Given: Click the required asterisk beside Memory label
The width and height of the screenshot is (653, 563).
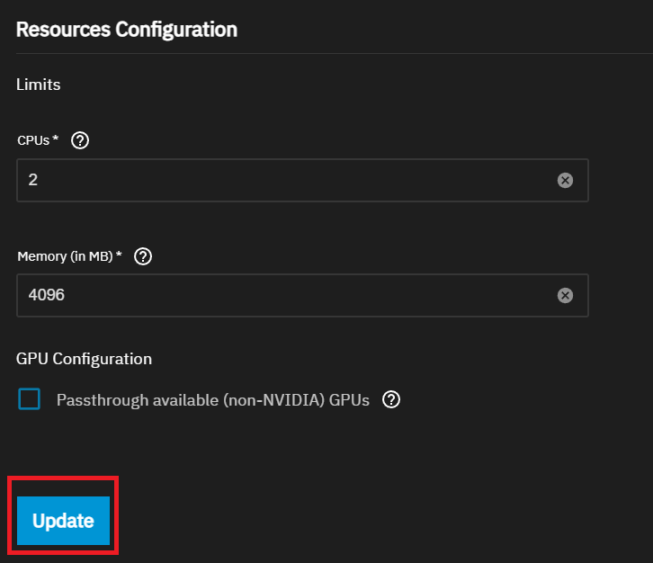Looking at the screenshot, I should pos(119,256).
